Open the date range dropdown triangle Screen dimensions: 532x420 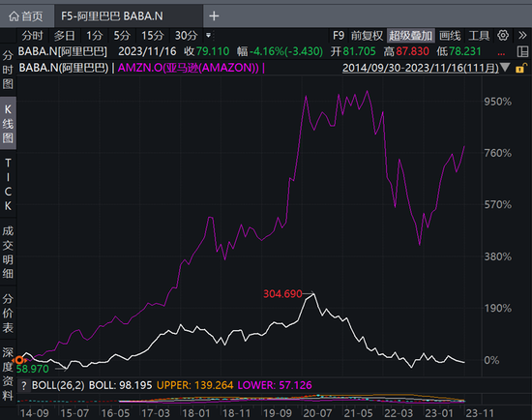(505, 68)
